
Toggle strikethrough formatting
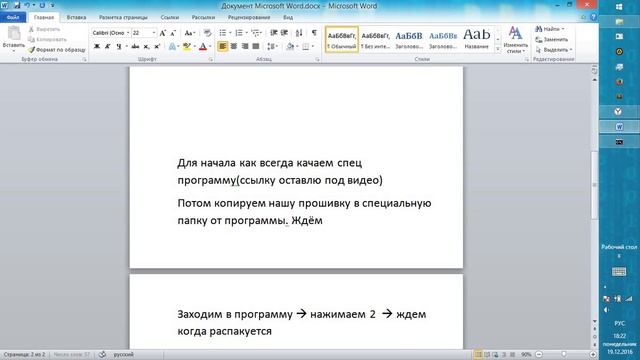135,47
